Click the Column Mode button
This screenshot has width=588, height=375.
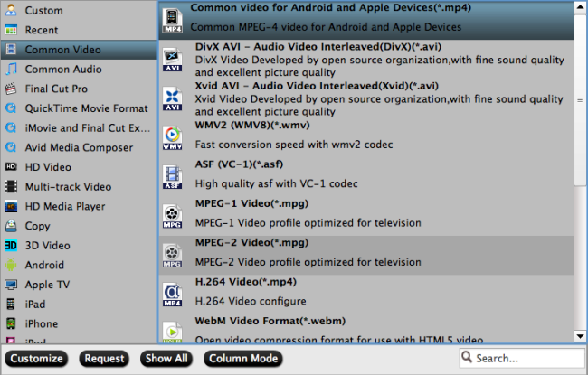(x=243, y=359)
